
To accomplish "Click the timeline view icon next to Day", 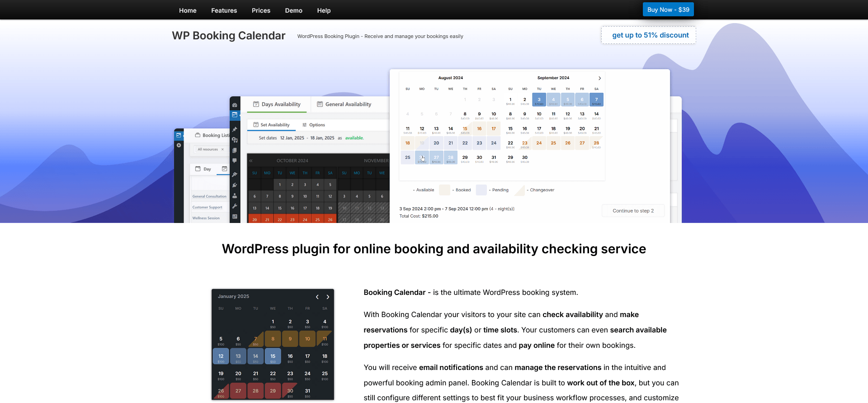I will click(224, 169).
